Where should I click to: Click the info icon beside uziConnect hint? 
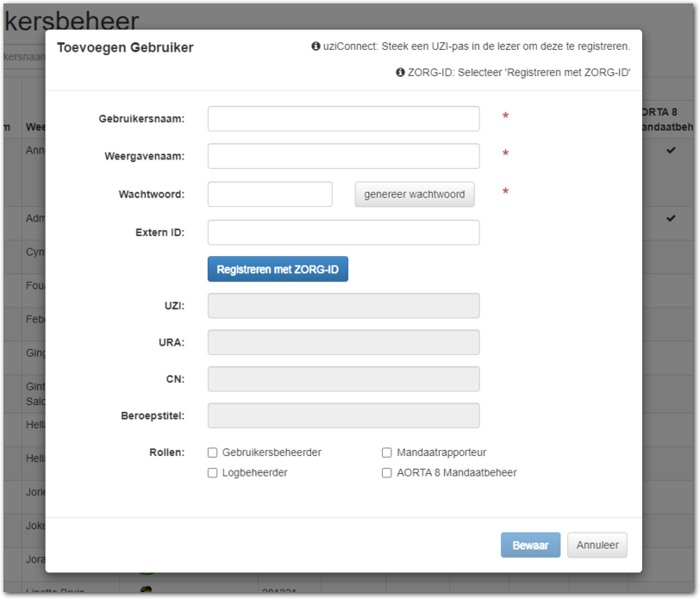click(x=316, y=47)
